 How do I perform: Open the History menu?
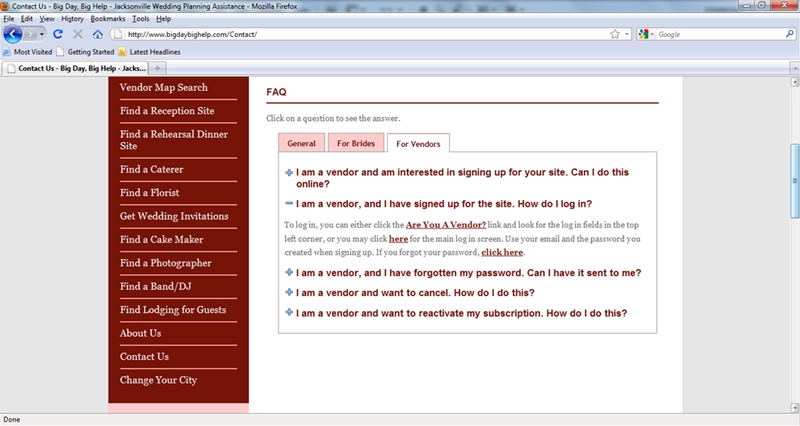coord(72,19)
